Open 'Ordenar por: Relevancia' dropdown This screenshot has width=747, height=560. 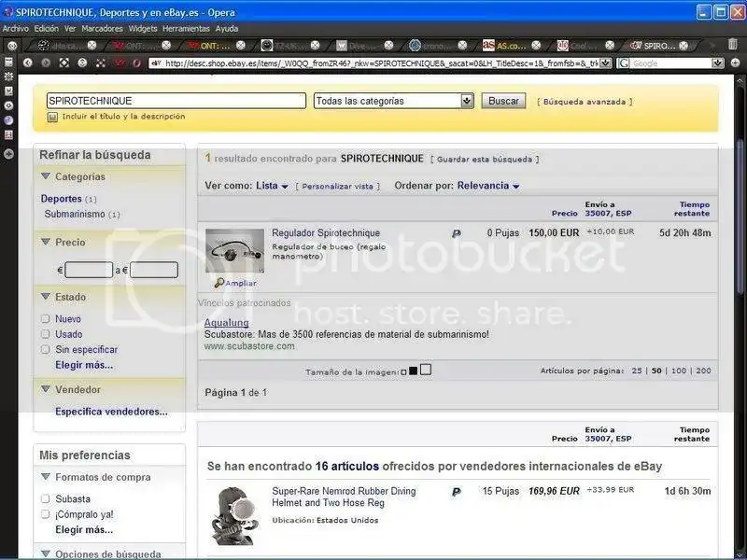pos(487,186)
